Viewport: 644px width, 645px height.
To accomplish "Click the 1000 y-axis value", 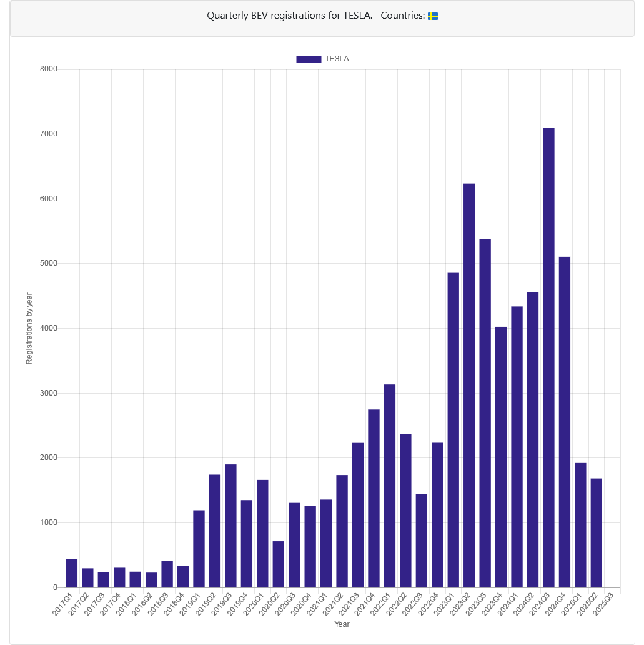I will tap(49, 522).
